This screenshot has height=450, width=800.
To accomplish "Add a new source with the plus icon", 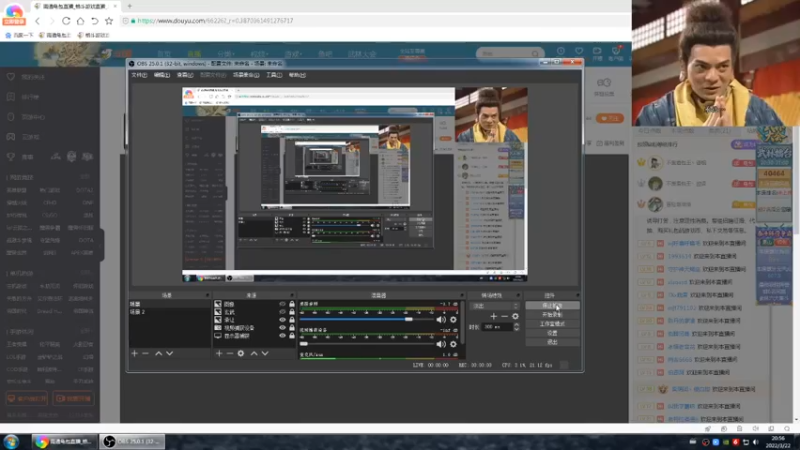I will click(219, 353).
